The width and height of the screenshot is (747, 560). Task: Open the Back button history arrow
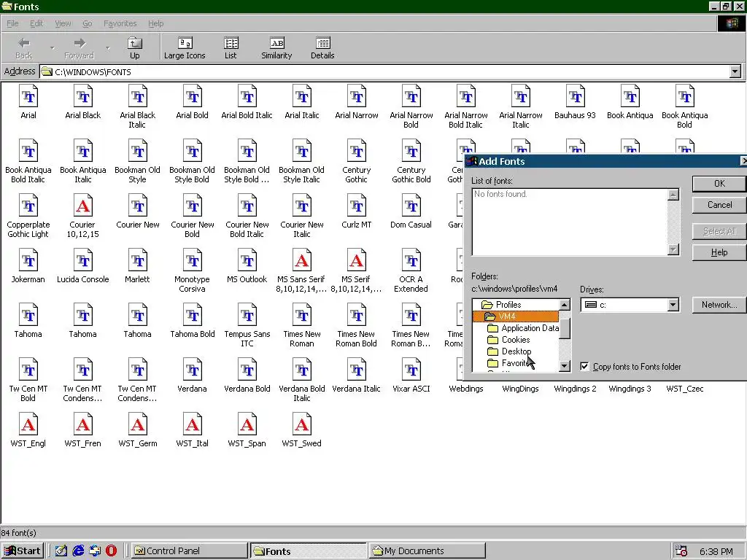53,48
